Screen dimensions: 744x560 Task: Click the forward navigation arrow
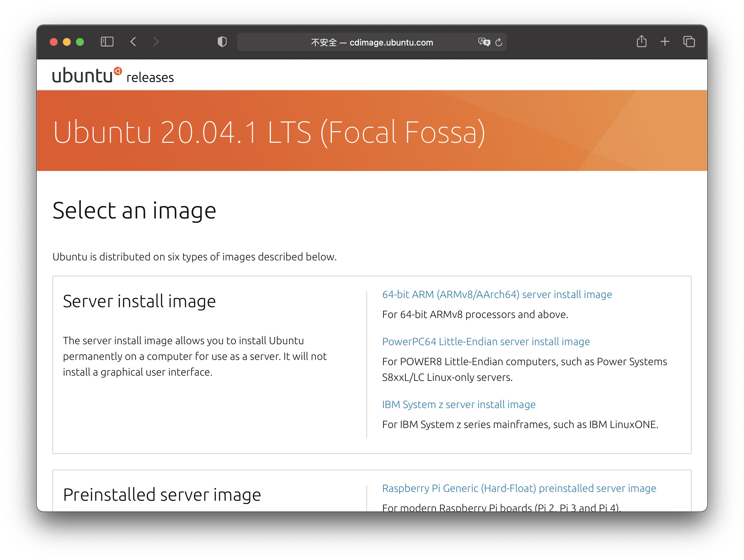(x=156, y=42)
